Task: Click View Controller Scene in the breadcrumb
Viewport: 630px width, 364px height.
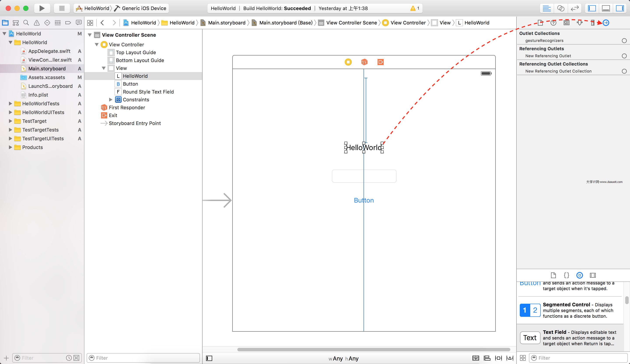Action: point(351,23)
